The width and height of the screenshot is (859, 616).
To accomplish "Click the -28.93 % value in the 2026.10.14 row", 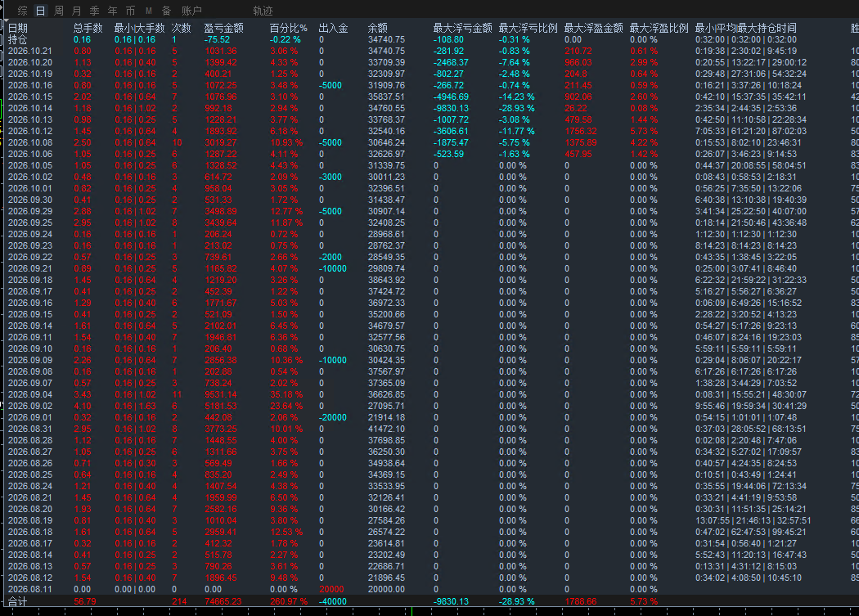I will pyautogui.click(x=516, y=109).
